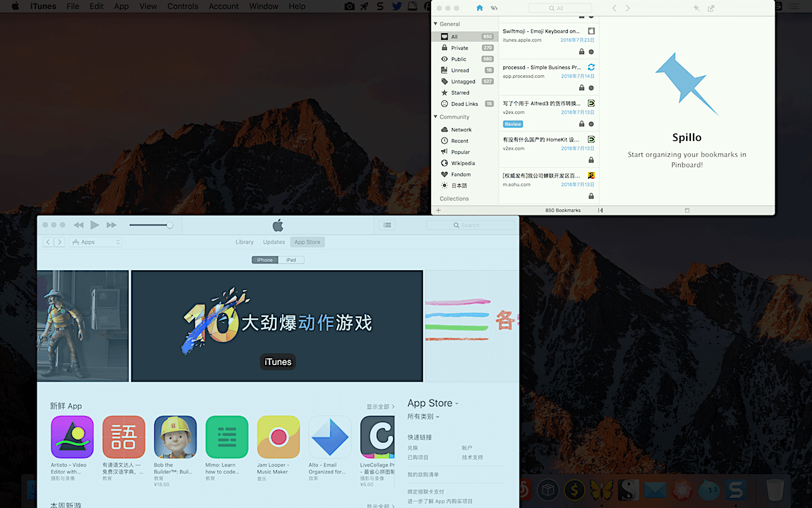Image resolution: width=812 pixels, height=508 pixels.
Task: Select Fandom in Spillo sidebar
Action: point(465,174)
